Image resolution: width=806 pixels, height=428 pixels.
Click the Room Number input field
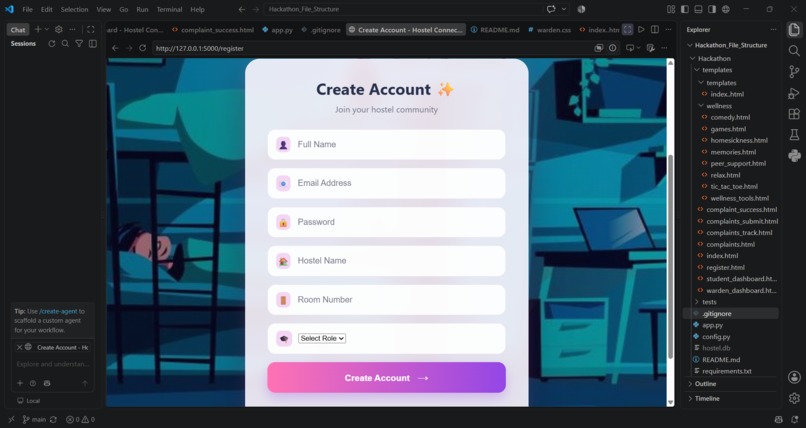tap(387, 300)
